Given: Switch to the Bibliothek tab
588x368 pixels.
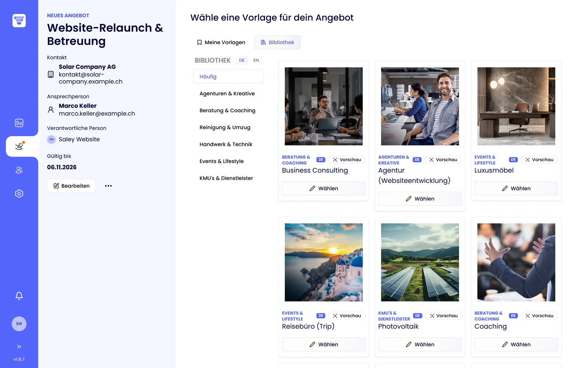Looking at the screenshot, I should (x=277, y=42).
